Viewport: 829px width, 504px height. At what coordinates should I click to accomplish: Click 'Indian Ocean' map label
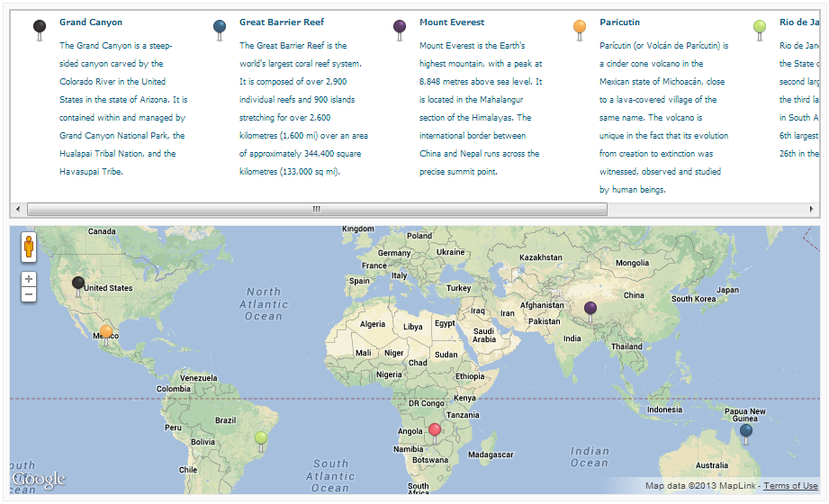click(590, 457)
